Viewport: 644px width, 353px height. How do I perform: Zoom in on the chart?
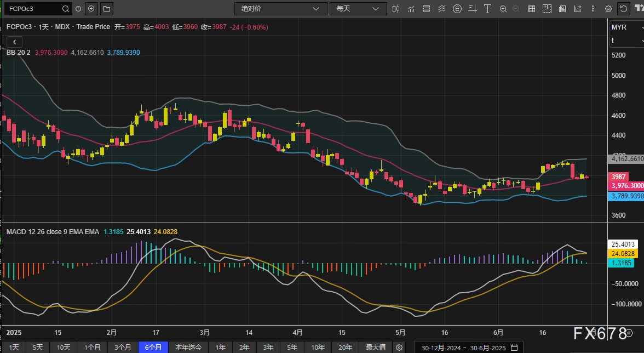coord(503,9)
